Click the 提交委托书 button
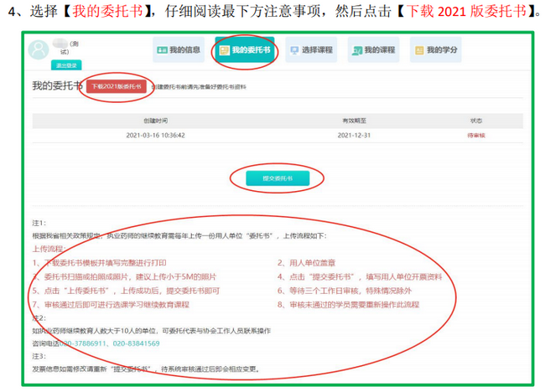This screenshot has width=545, height=392. coord(278,178)
